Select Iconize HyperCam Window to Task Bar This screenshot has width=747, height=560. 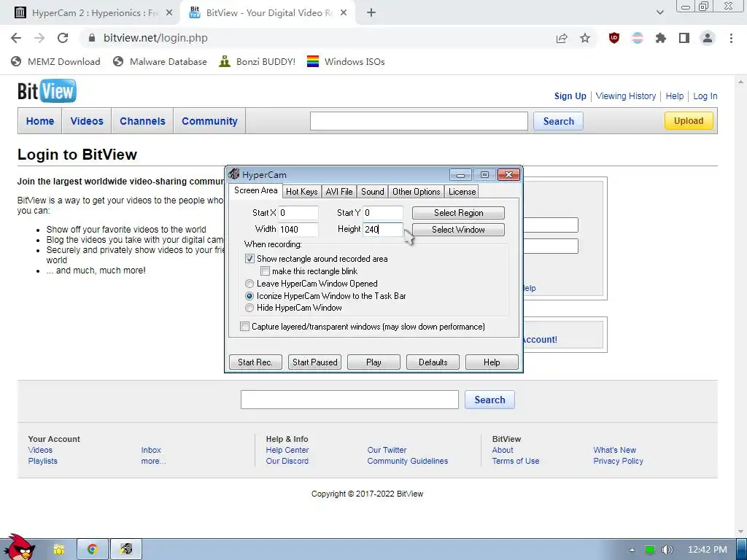pos(249,296)
